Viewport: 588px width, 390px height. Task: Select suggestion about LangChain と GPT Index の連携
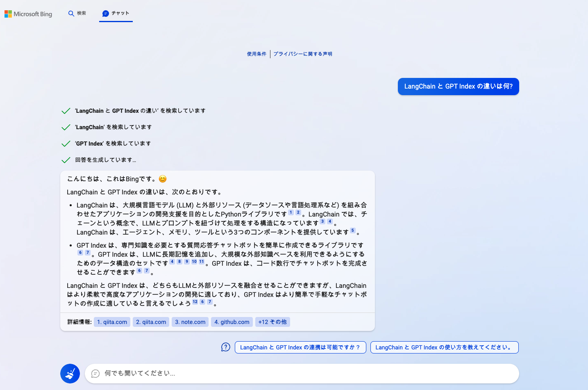[300, 347]
